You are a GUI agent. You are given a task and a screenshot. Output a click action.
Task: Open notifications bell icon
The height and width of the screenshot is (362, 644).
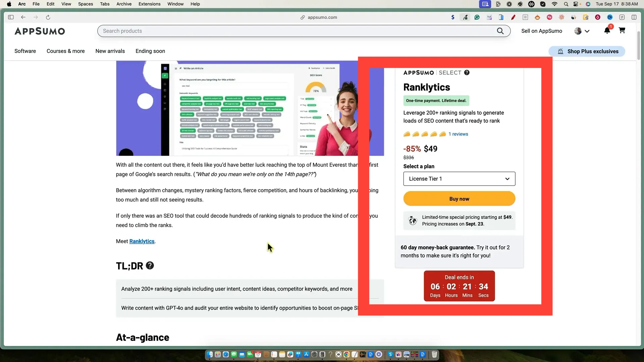click(x=607, y=31)
